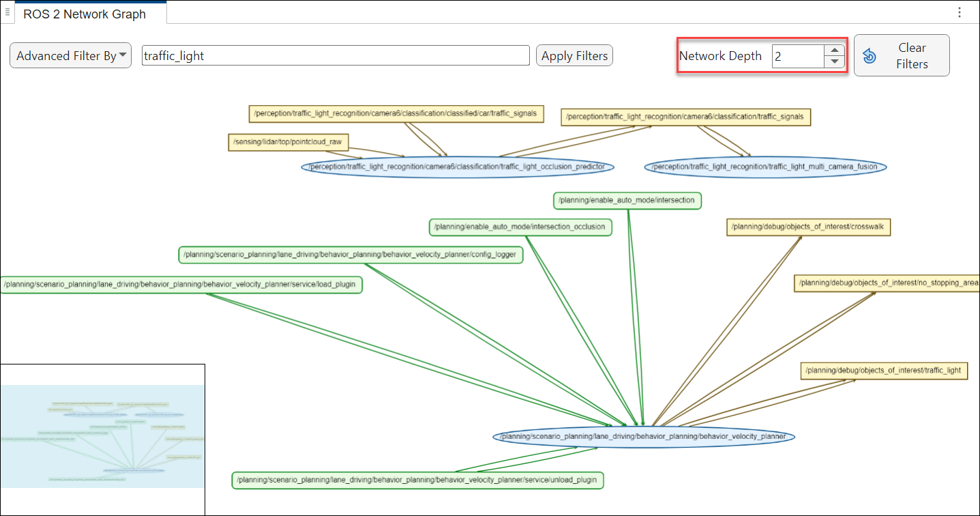Screen dimensions: 980x516
Task: Click the Clear Filters reset icon
Action: (870, 56)
